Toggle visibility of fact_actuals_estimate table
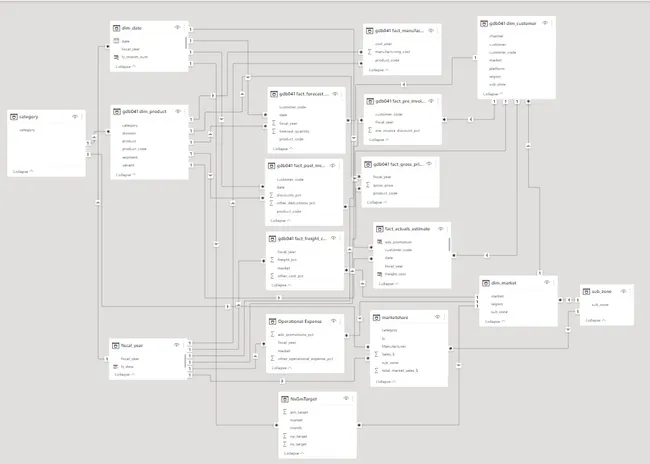Viewport: 650px width, 464px height. pyautogui.click(x=441, y=229)
